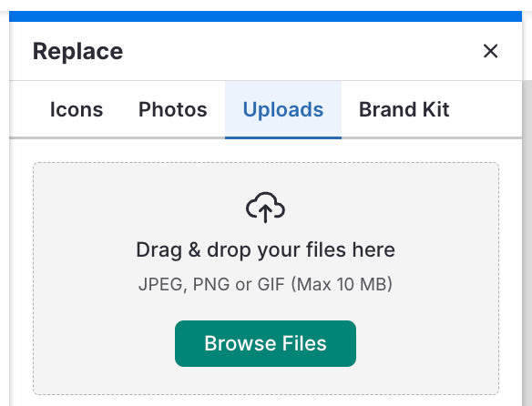
Task: Switch to the Icons tab
Action: pos(77,109)
